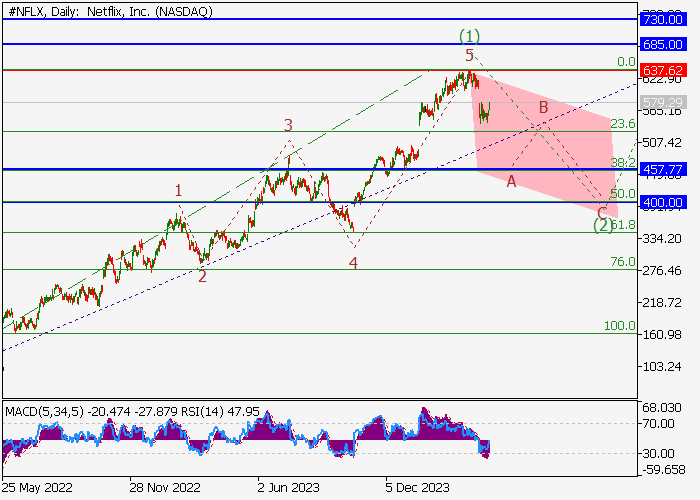Click the corrective wave label C

click(x=602, y=213)
